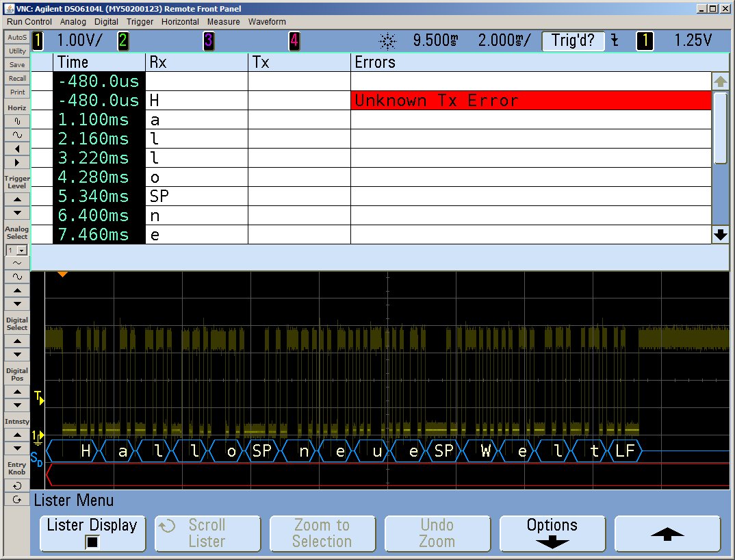Increase horizontal time scale with wide wave icon
735x560 pixels.
click(17, 135)
